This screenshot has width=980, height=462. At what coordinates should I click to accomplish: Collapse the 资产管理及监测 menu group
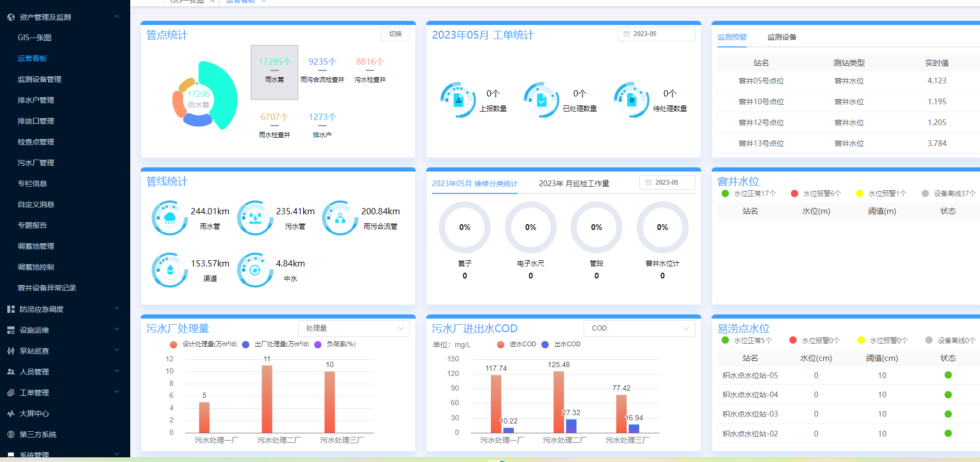click(117, 17)
